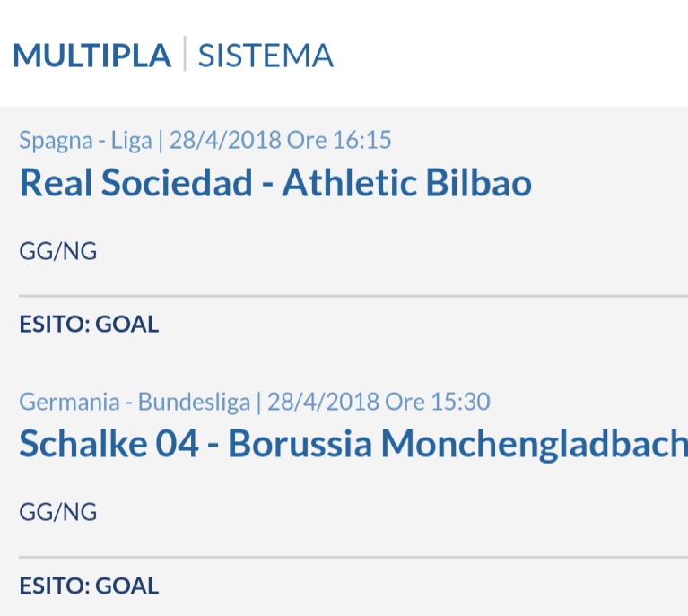The image size is (688, 616).
Task: Click empty header area right of SISTEMA
Action: click(509, 55)
